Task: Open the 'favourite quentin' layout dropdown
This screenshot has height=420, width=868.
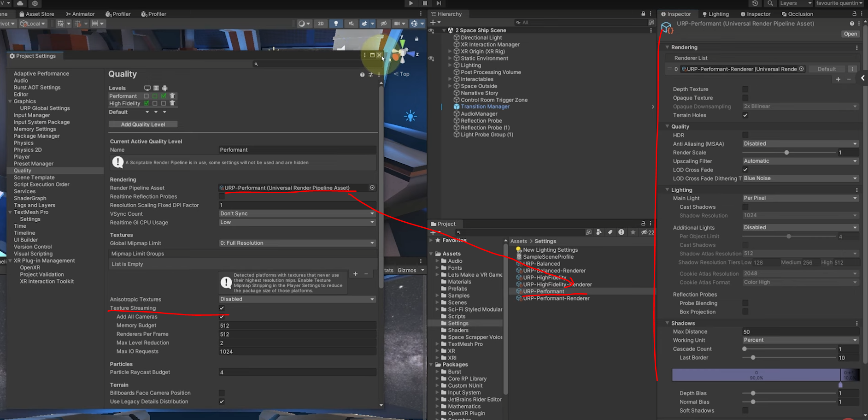Action: point(840,3)
